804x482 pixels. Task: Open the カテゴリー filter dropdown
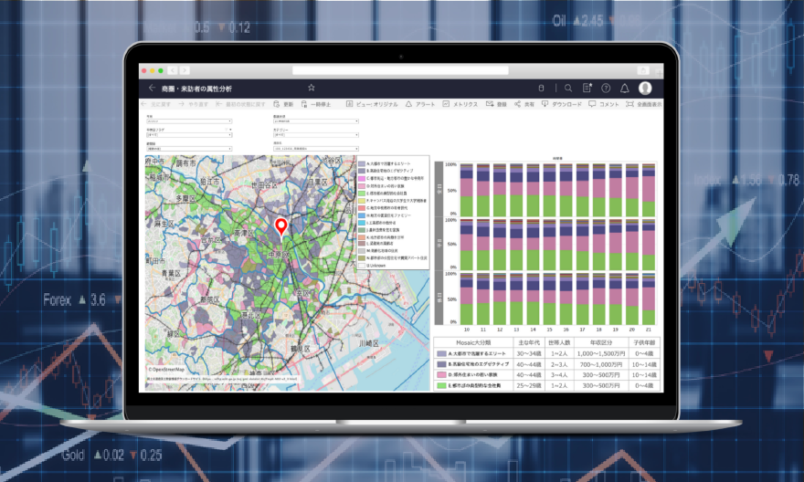tap(314, 135)
